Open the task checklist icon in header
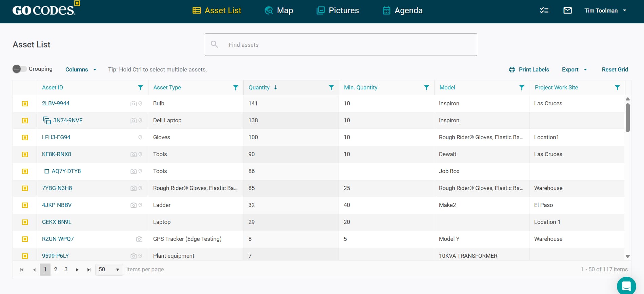644x294 pixels. (544, 10)
